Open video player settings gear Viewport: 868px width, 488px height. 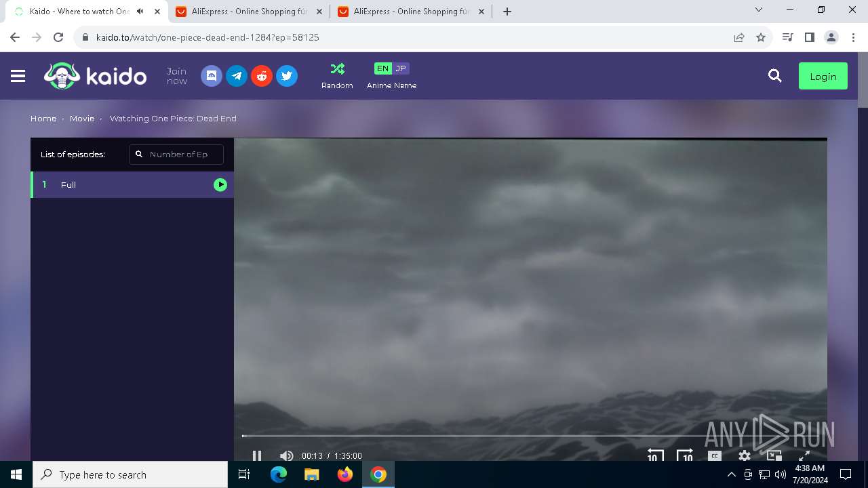[745, 456]
